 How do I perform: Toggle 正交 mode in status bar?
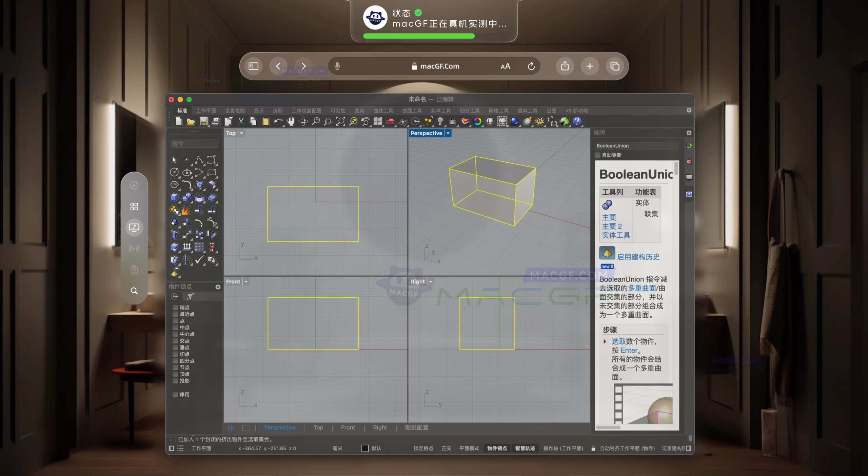[x=446, y=448]
